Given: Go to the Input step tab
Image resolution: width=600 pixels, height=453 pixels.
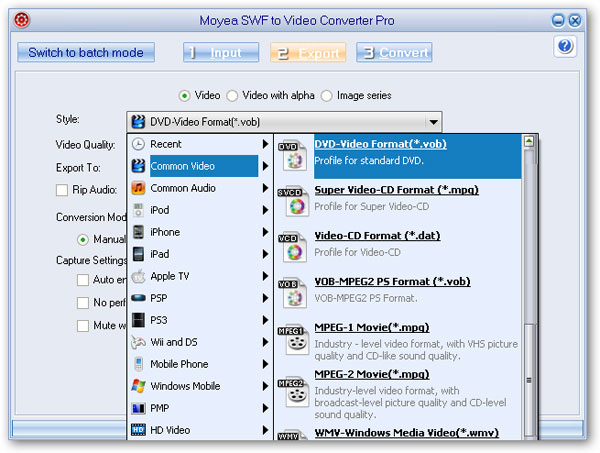Looking at the screenshot, I should (221, 52).
